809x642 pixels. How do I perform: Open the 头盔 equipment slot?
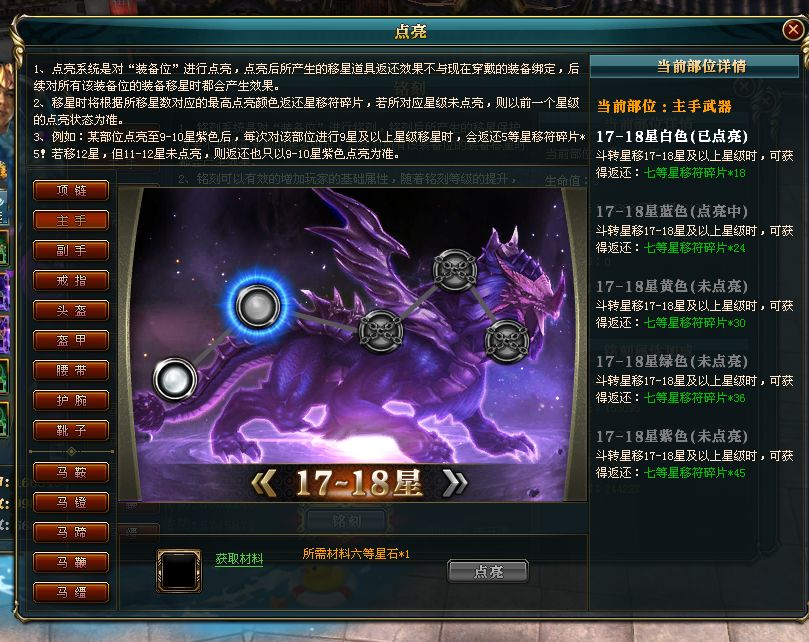click(71, 310)
